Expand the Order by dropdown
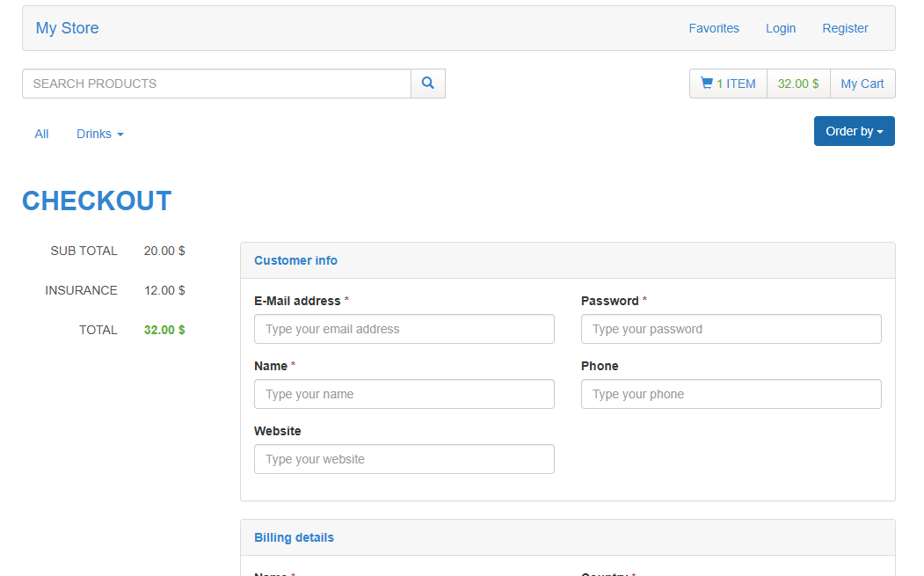This screenshot has height=576, width=924. coord(855,131)
